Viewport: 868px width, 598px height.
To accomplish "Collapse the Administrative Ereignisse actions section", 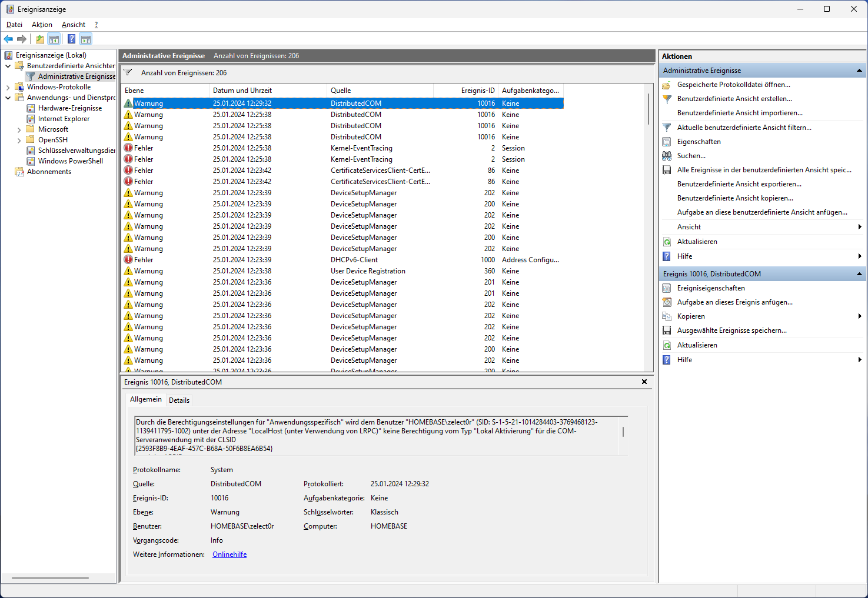I will 859,71.
